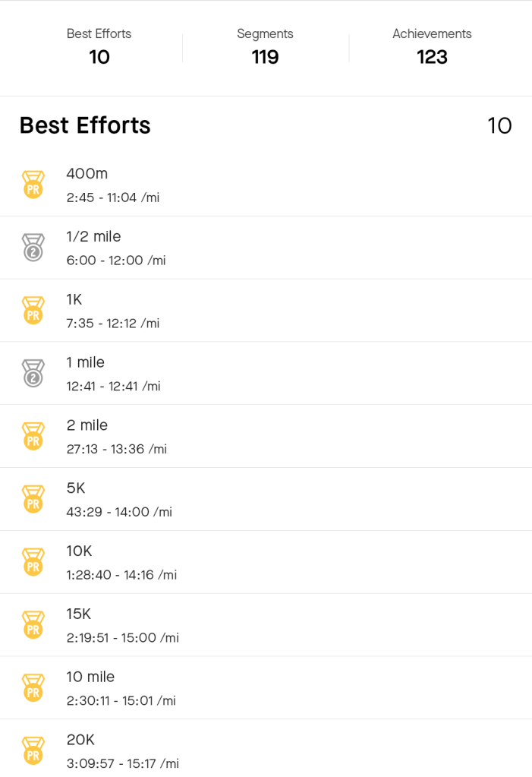532x777 pixels.
Task: Click the 1 mile effort title
Action: tap(85, 362)
